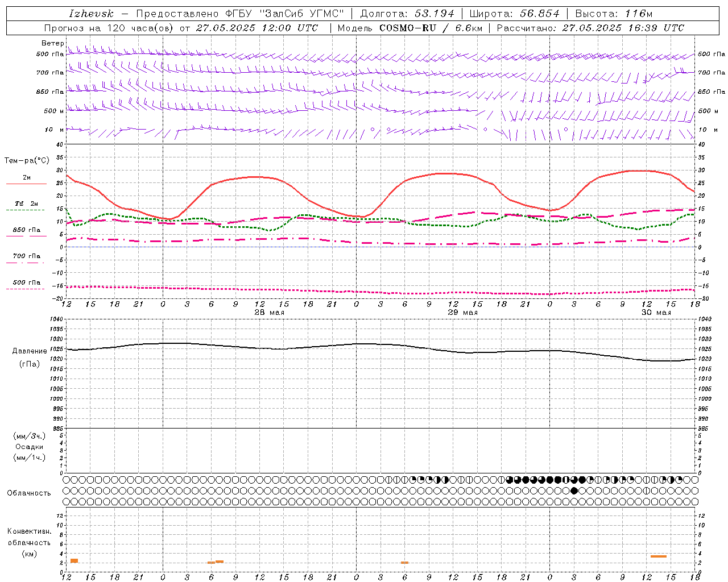Click the 29 мая date label
Viewport: 728px width, 582px height.
tap(463, 313)
